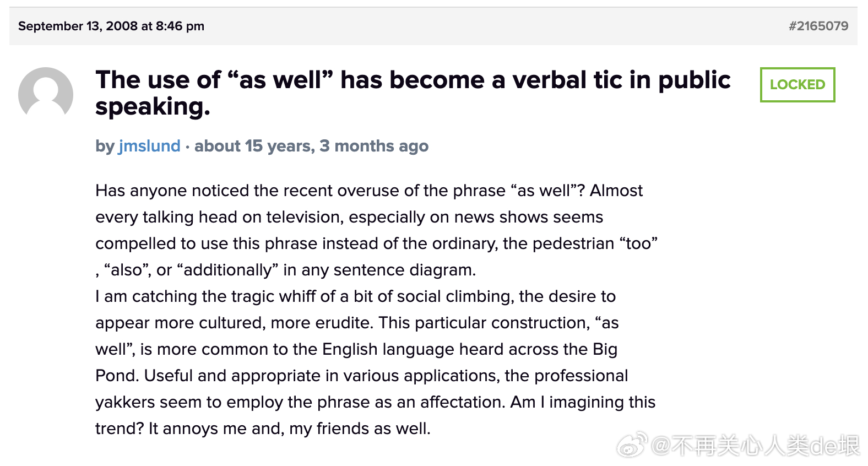Click the line starting "Has anyone noticed"
This screenshot has width=868, height=466.
click(x=368, y=191)
